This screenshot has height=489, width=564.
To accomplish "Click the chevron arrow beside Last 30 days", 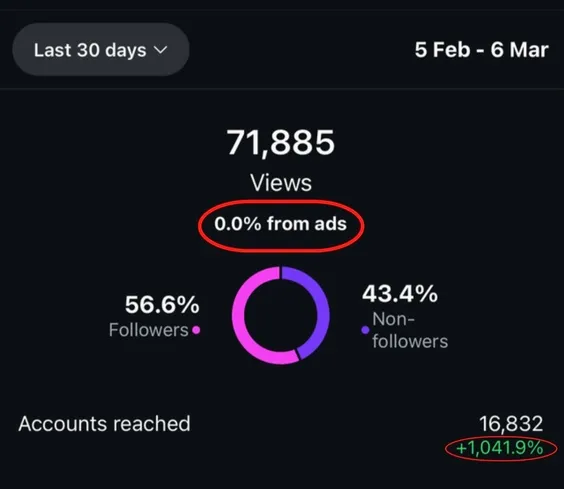I will pos(160,50).
